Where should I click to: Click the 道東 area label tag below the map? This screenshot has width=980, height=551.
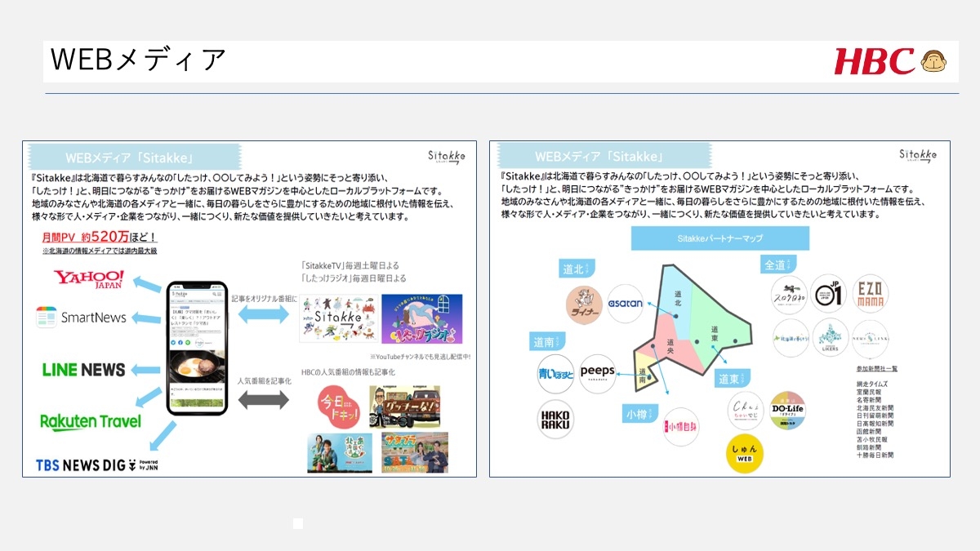(x=733, y=379)
